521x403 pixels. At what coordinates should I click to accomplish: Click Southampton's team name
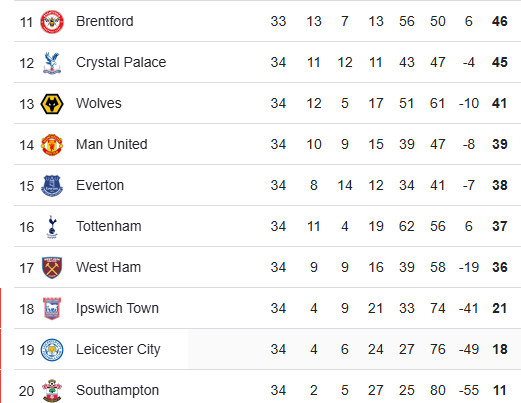pyautogui.click(x=117, y=390)
